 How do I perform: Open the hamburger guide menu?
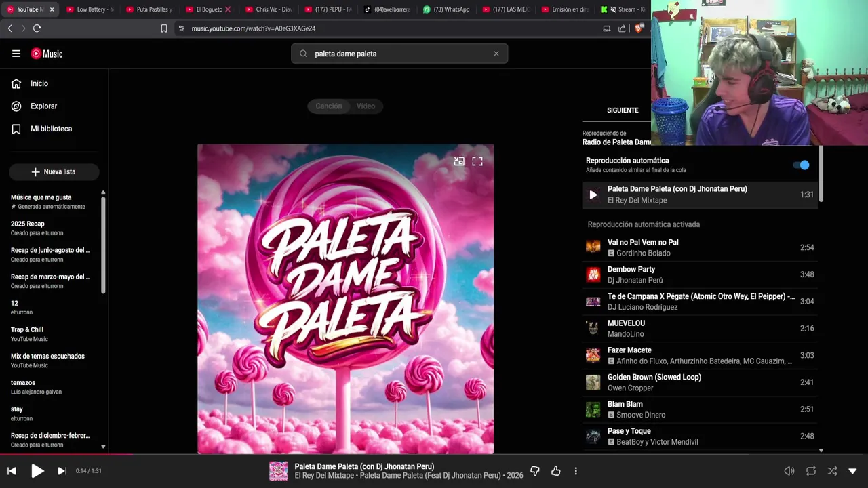pyautogui.click(x=16, y=54)
